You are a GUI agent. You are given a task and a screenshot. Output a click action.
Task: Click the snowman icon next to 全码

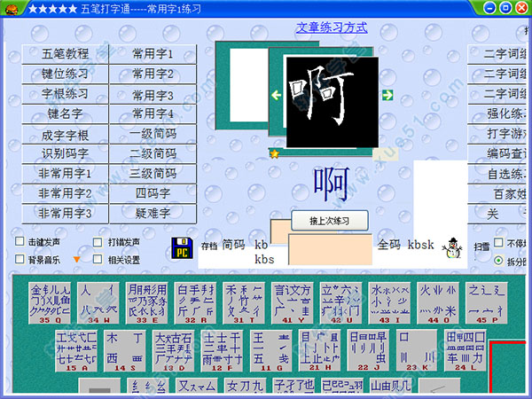[452, 248]
